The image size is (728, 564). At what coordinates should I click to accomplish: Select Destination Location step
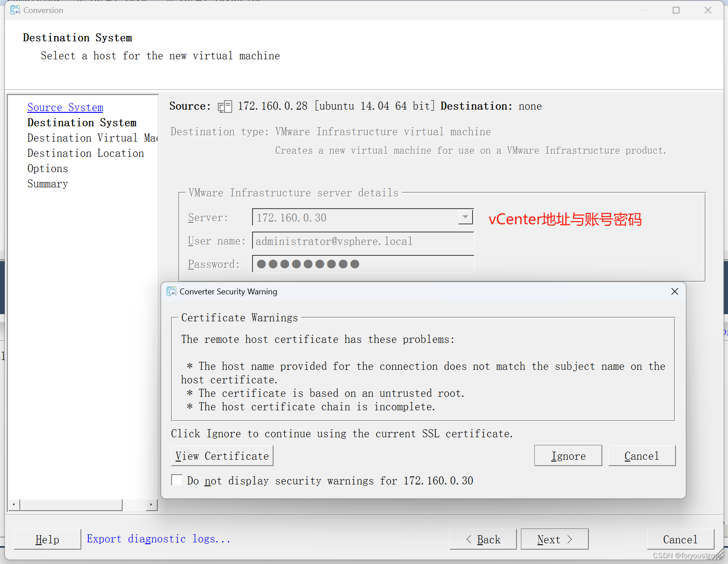click(86, 153)
